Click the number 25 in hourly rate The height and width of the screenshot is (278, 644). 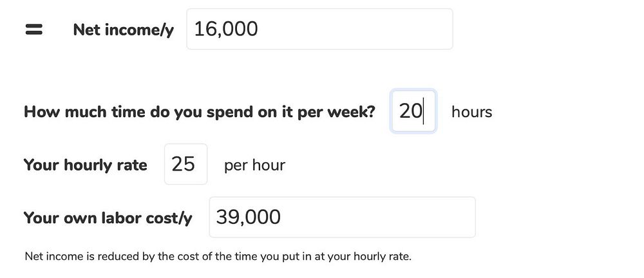(183, 164)
